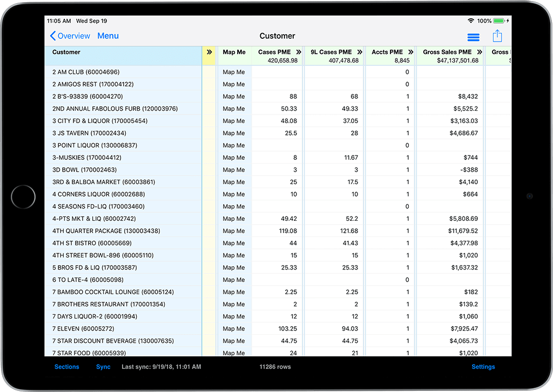Tap the 9L Cases value 94.03

350,328
